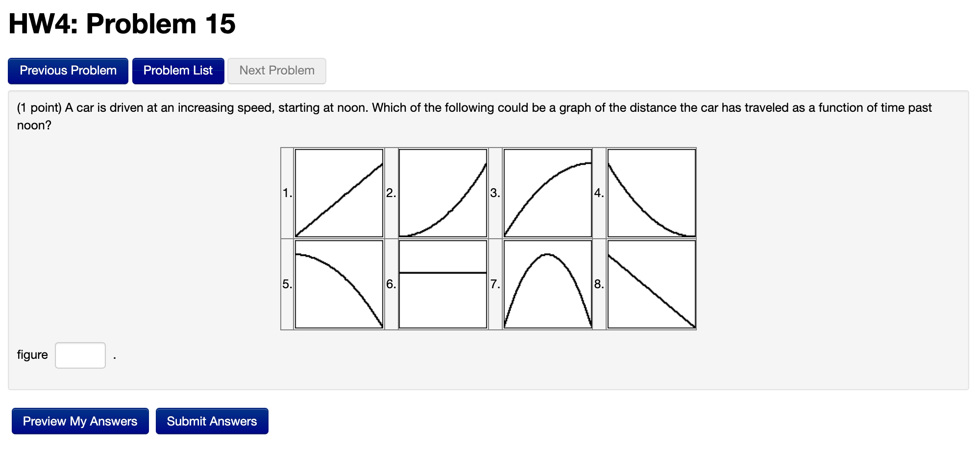Select graph 5 with downward-bending curve
This screenshot has width=980, height=449.
coord(339,283)
